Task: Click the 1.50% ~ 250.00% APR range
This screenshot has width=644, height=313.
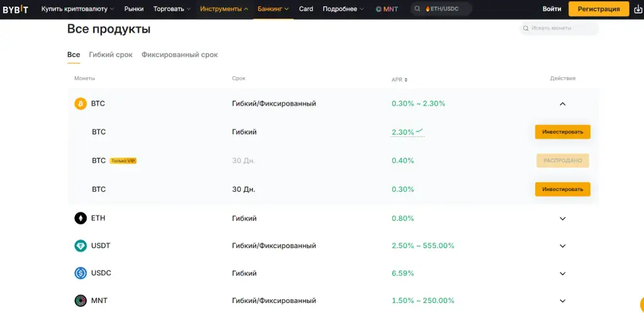Action: click(423, 300)
